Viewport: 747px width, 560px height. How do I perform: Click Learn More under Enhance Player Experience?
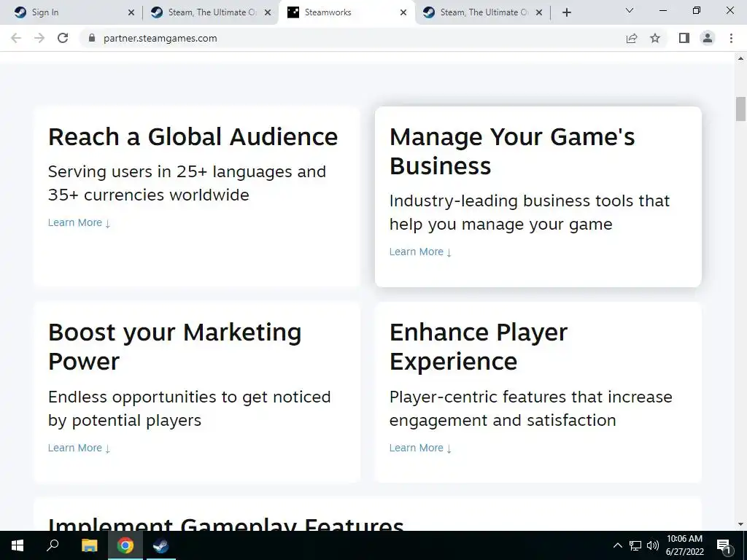[x=420, y=448]
